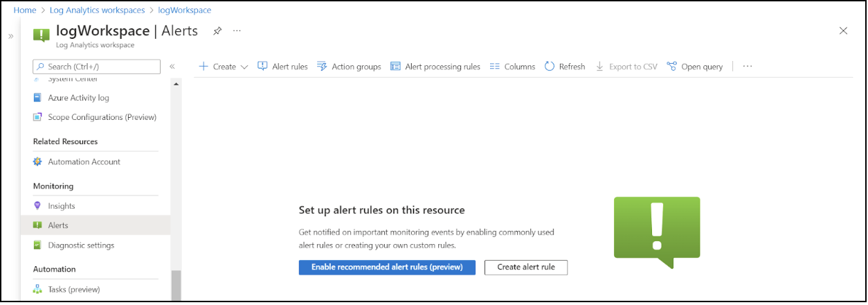Open the logWorkspace breadcrumb link
The height and width of the screenshot is (305, 868).
(185, 10)
